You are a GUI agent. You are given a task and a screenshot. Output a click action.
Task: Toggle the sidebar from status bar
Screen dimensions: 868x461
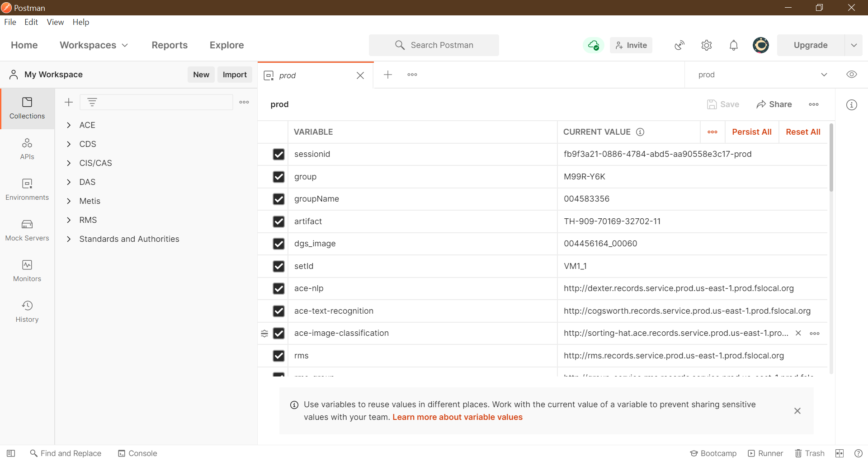point(11,453)
